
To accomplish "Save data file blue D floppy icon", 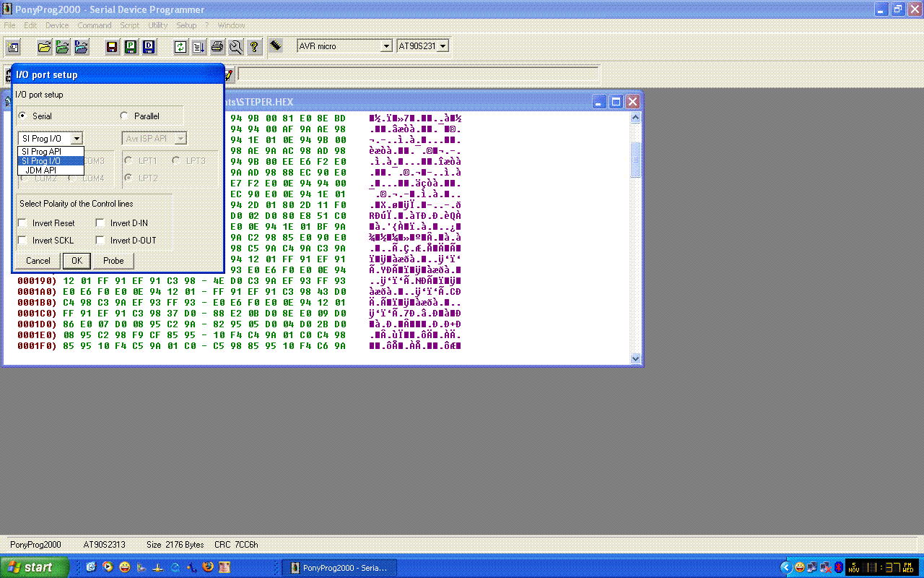I will click(149, 47).
